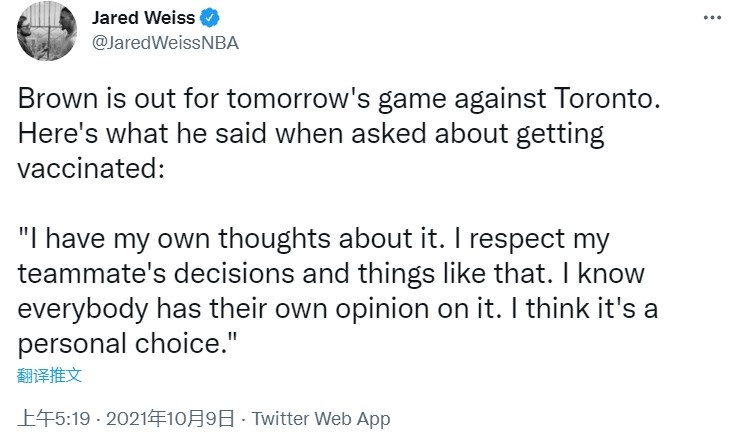Click the display name Jared Weiss
Screen dimensions: 737x437
(x=143, y=18)
